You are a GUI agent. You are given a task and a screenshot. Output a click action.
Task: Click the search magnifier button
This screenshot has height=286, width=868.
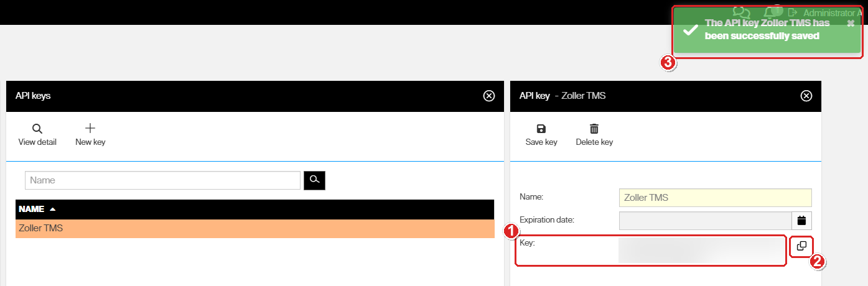pos(315,180)
